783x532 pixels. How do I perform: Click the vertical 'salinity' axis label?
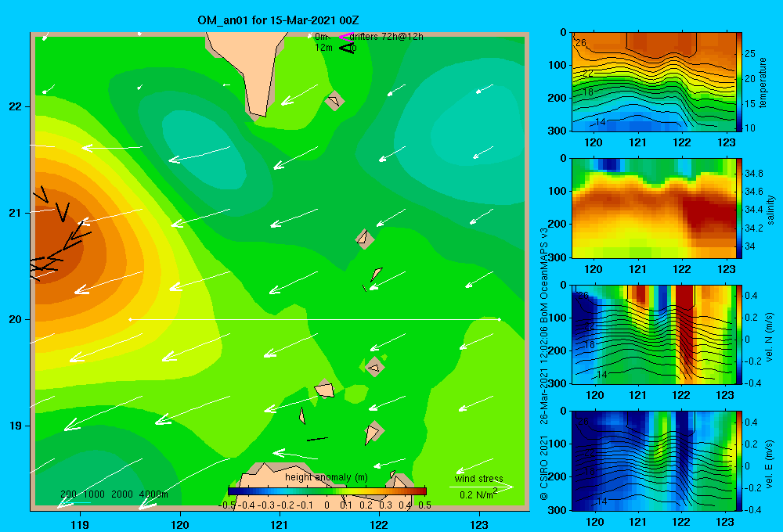(x=770, y=210)
